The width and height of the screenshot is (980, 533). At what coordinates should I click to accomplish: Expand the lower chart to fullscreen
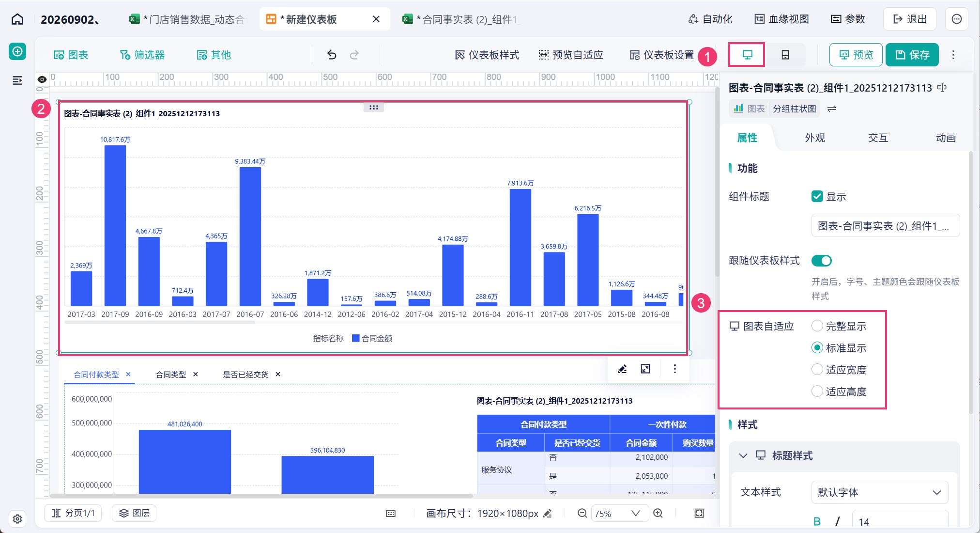pos(645,369)
